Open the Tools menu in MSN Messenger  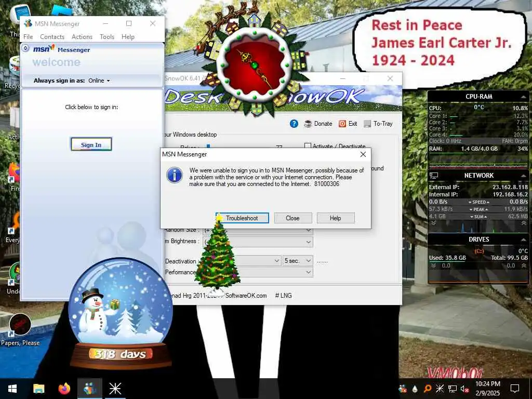(107, 37)
